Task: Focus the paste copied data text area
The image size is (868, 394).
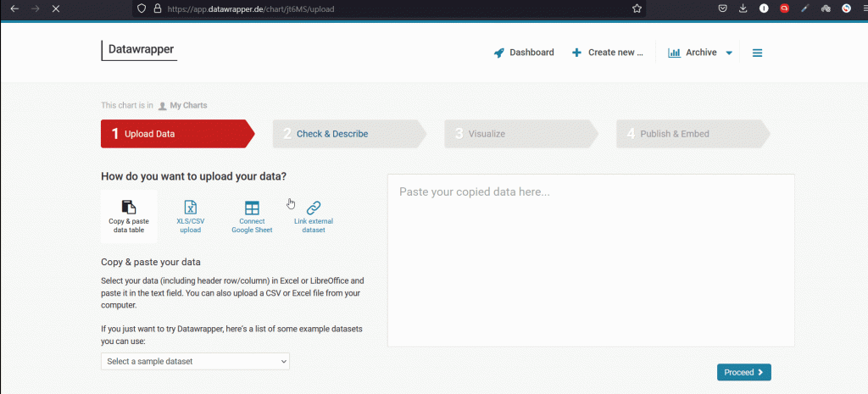Action: coord(590,260)
